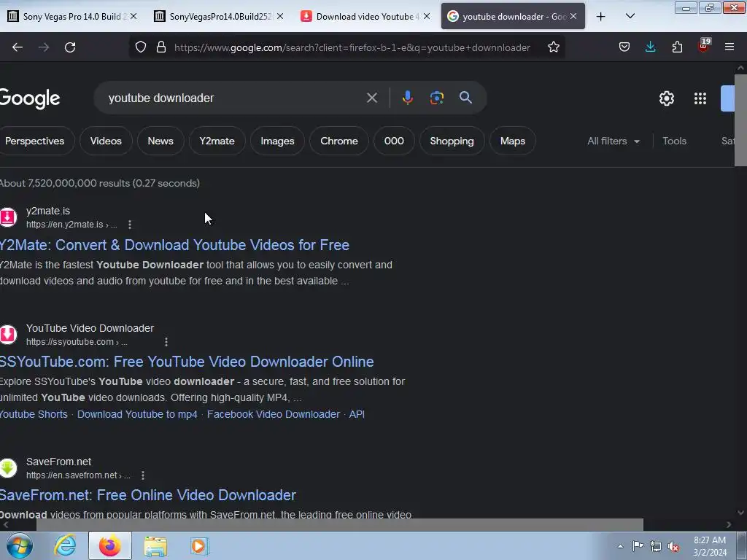Open the Youtube Shorts sitelink
The height and width of the screenshot is (560, 747).
pos(34,414)
